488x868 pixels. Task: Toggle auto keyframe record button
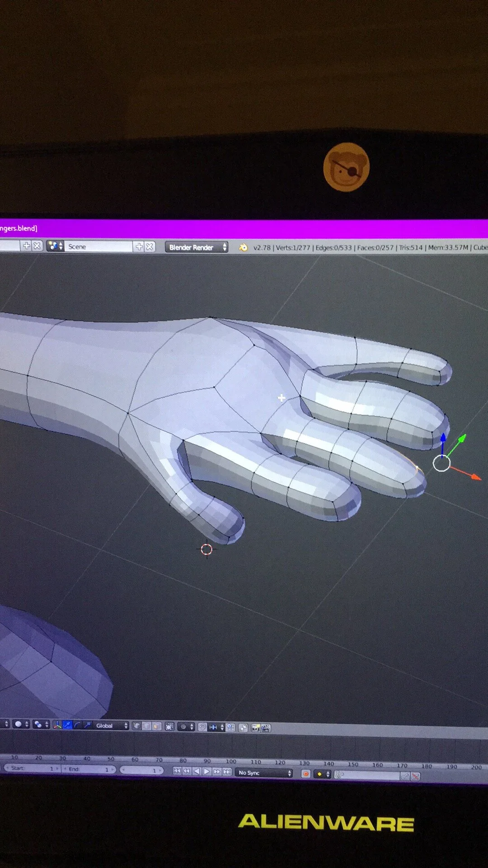306,774
